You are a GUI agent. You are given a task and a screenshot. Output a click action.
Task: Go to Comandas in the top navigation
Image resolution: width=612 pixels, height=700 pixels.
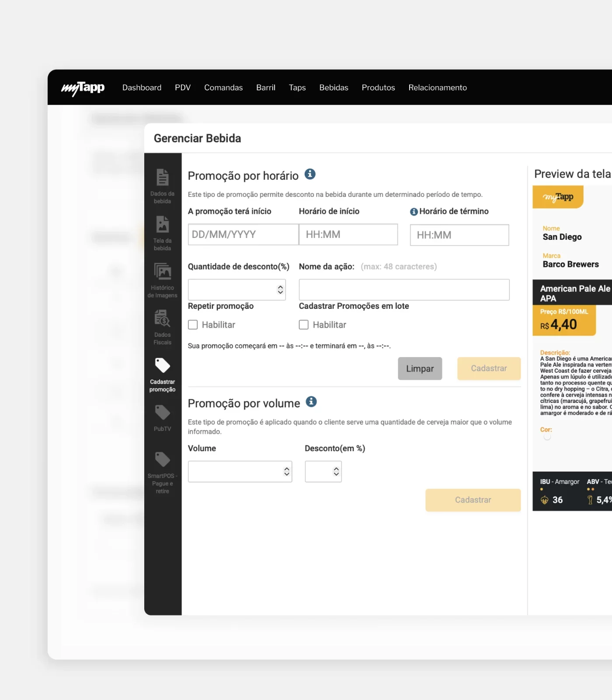click(223, 87)
